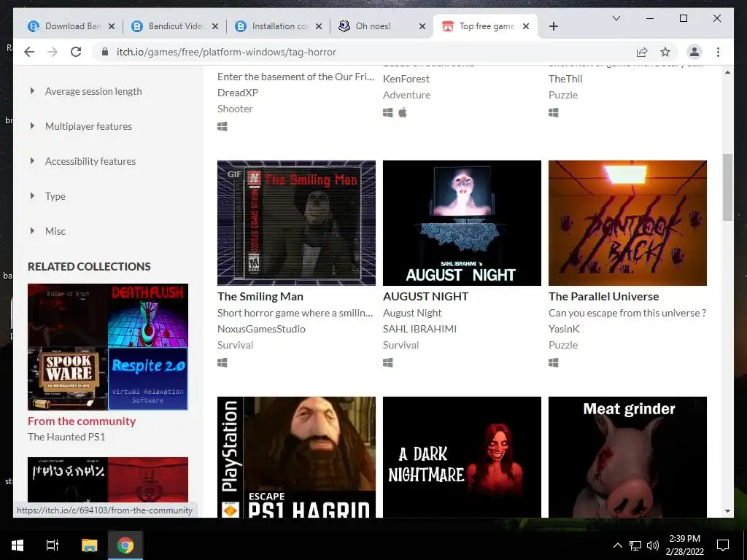Open a new tab with the plus button

click(x=553, y=26)
